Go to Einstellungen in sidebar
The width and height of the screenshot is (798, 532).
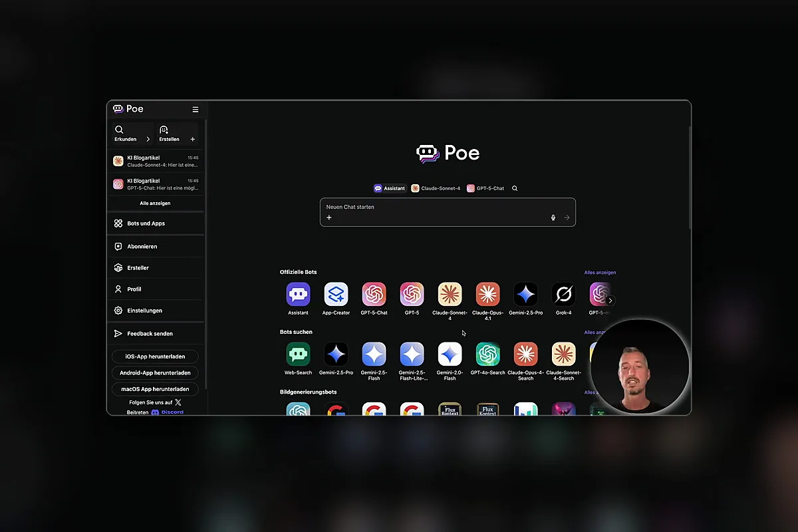156,311
